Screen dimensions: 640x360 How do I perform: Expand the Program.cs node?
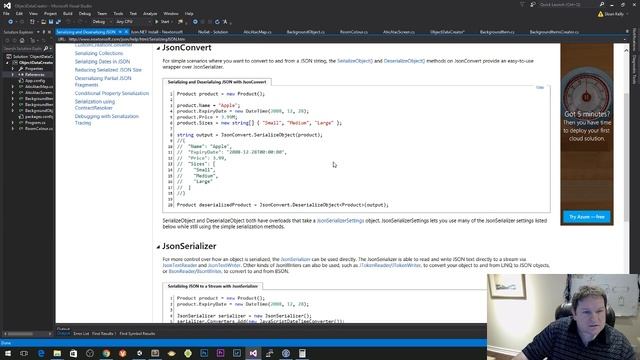(13, 122)
